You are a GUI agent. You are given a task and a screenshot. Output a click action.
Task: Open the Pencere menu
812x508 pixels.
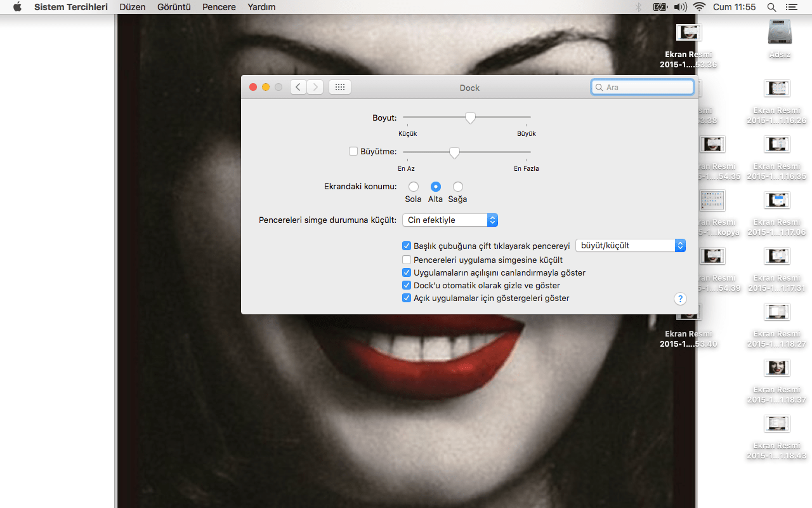coord(218,7)
